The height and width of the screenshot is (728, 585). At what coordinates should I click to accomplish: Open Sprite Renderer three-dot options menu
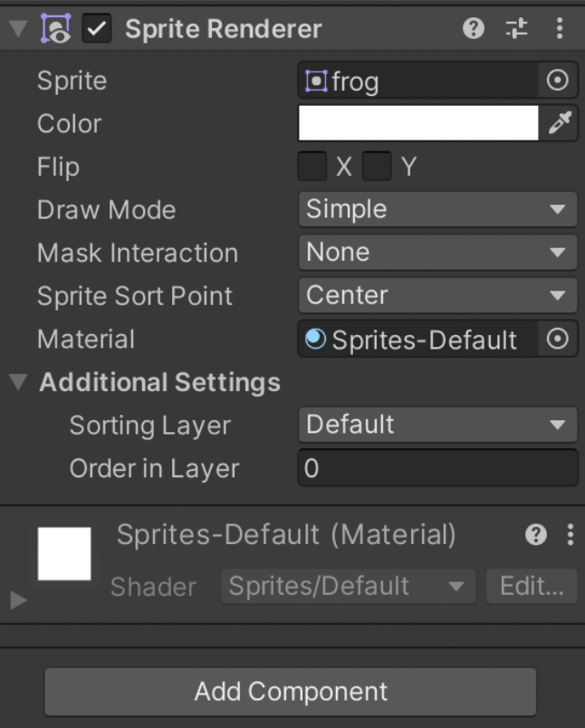point(560,29)
